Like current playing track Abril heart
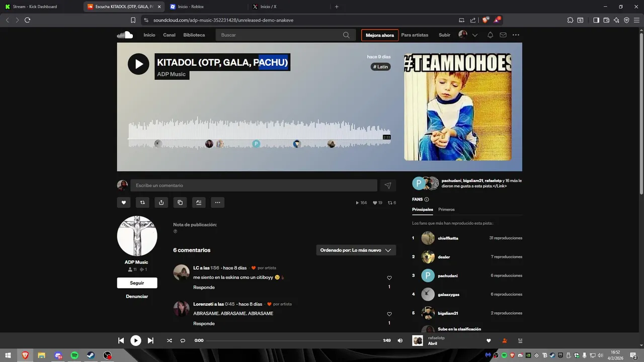The height and width of the screenshot is (362, 644). point(489,341)
